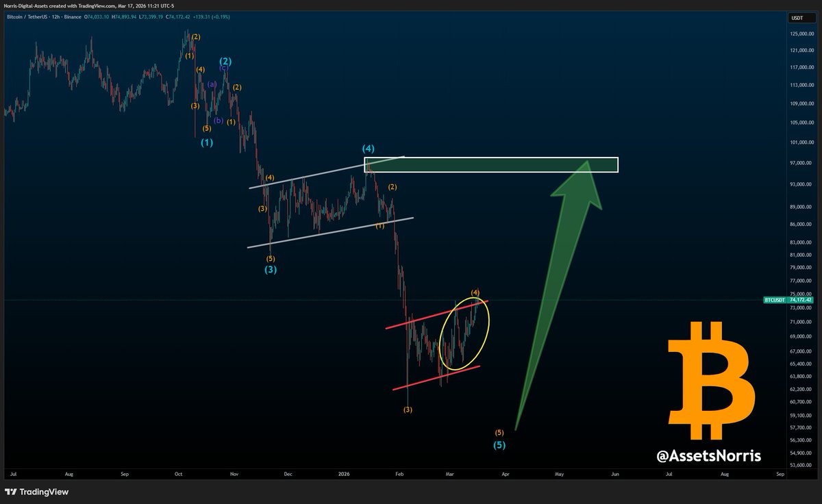Click the 109,000.00 price axis label
822x504 pixels.
click(x=802, y=103)
